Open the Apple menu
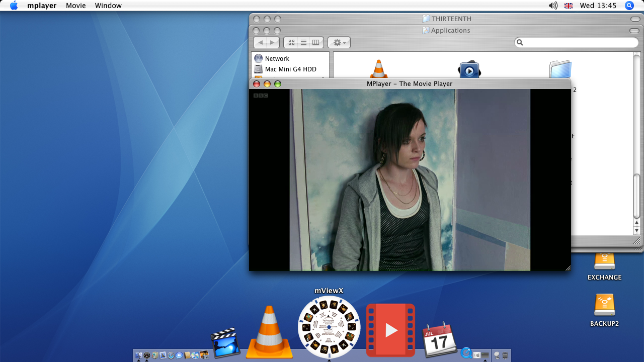Screen dimensions: 644x362 point(14,6)
